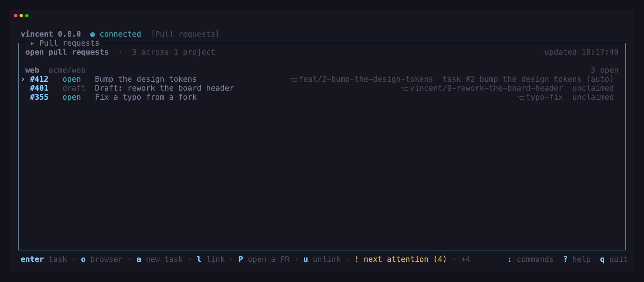Click the 'open pull requests' heading
The height and width of the screenshot is (282, 644).
[67, 52]
